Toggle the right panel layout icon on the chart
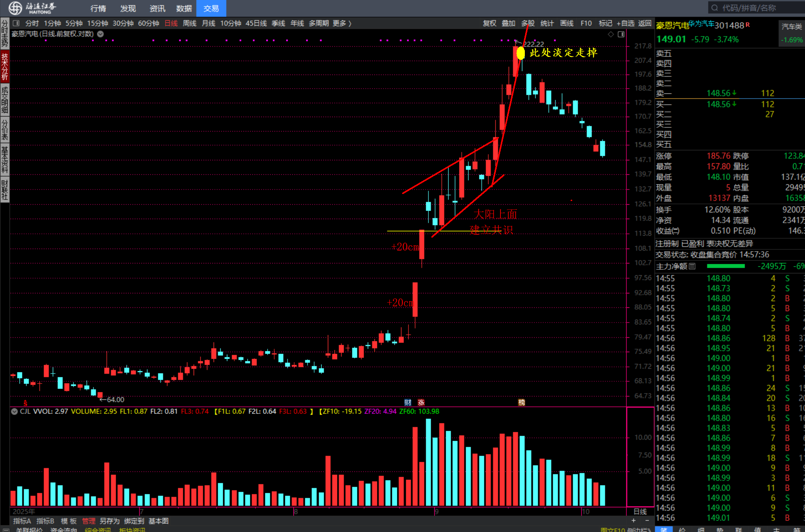The width and height of the screenshot is (805, 532). tap(621, 34)
